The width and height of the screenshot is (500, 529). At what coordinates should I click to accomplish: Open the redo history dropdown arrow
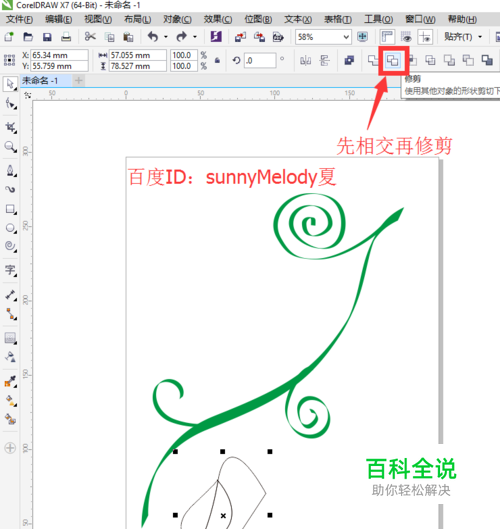(x=195, y=36)
